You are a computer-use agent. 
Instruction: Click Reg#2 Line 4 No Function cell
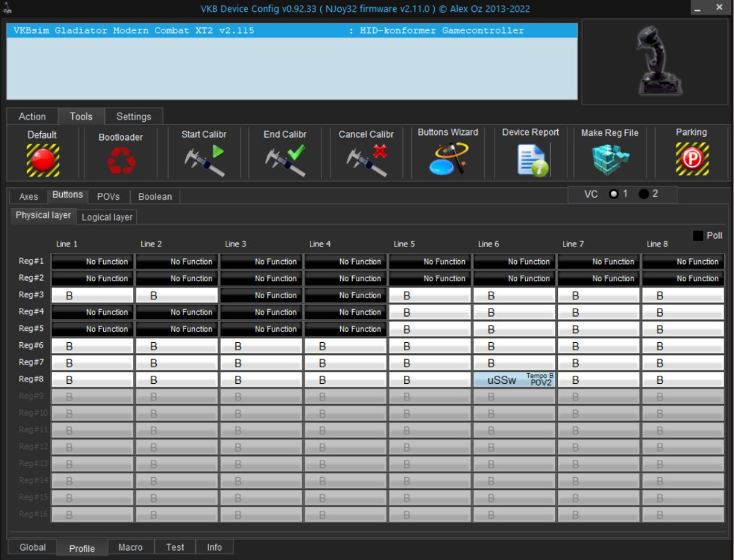tap(345, 278)
